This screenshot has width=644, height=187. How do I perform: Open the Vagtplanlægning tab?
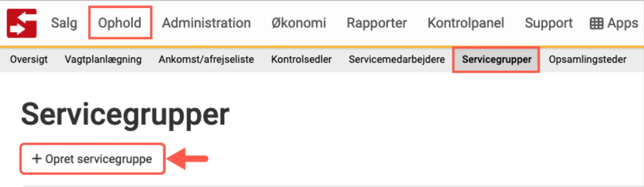[x=103, y=59]
